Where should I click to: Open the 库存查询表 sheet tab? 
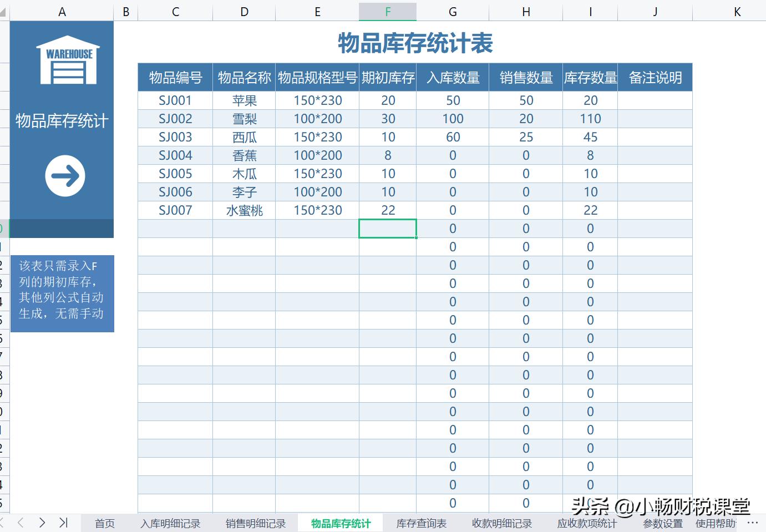[420, 522]
